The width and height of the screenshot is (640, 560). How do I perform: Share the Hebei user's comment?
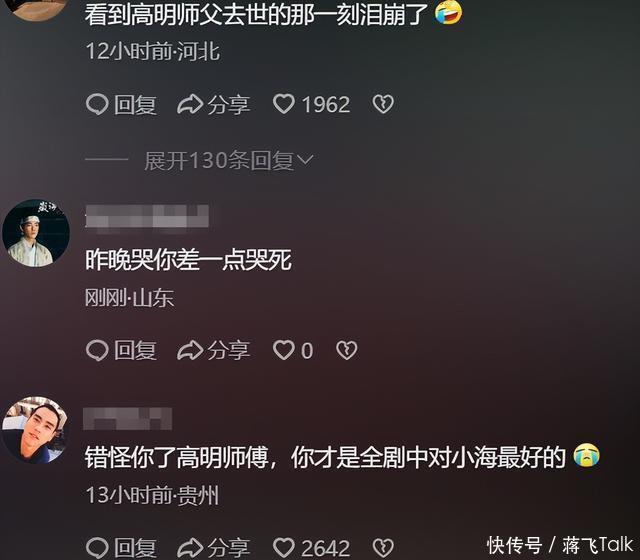[213, 104]
